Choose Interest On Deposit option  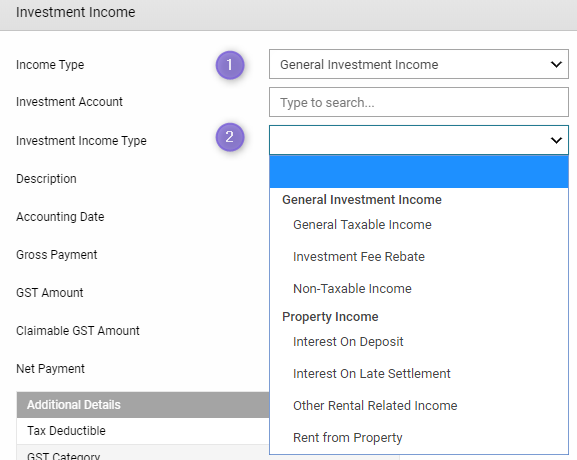(x=348, y=342)
